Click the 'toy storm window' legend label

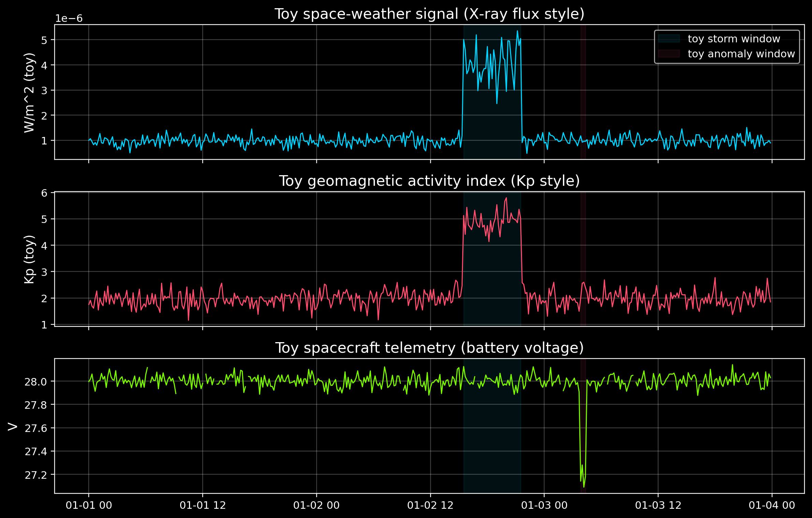(734, 39)
